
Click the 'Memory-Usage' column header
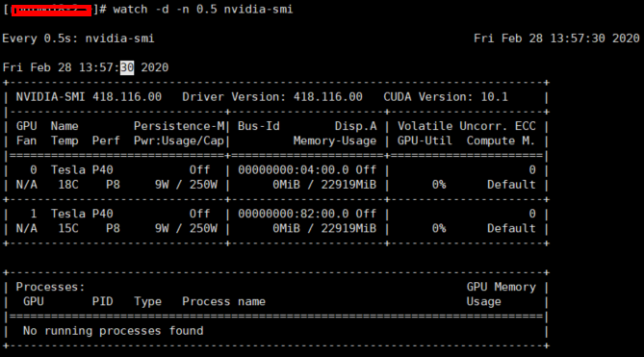[335, 141]
